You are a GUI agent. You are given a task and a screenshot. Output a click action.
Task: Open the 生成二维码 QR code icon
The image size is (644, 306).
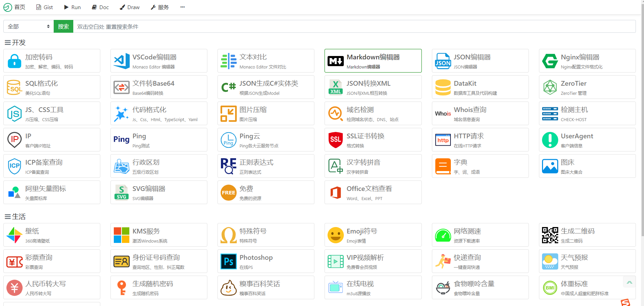(x=550, y=235)
